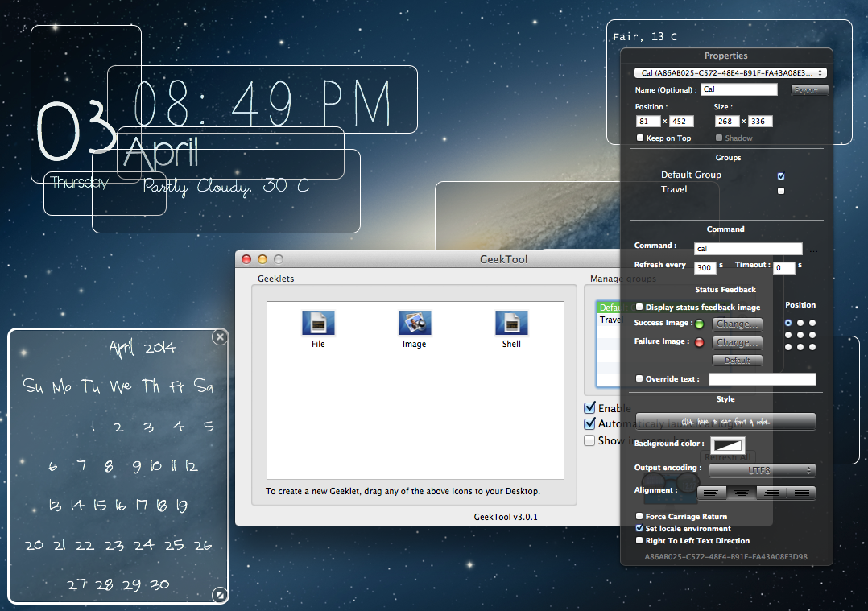Select the Shell geeklet icon
The width and height of the screenshot is (868, 611).
pos(511,324)
